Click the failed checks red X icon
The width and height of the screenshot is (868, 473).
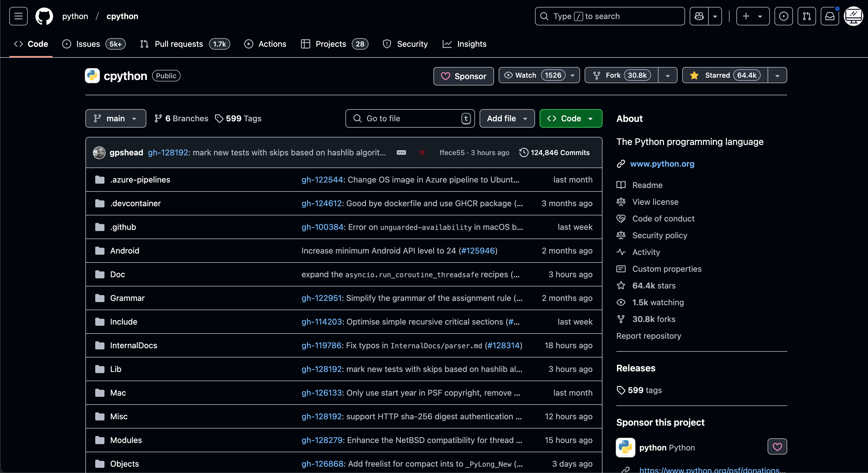[x=422, y=153]
